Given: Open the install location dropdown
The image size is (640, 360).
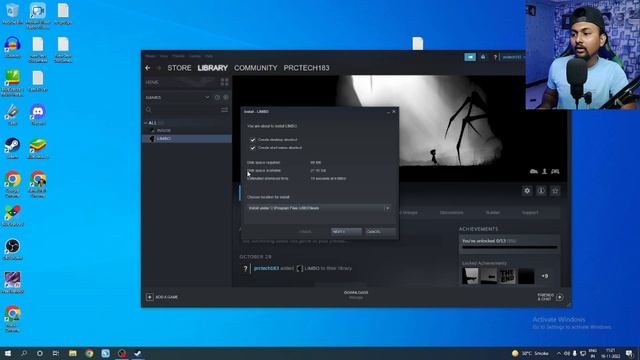Looking at the screenshot, I should pos(318,208).
